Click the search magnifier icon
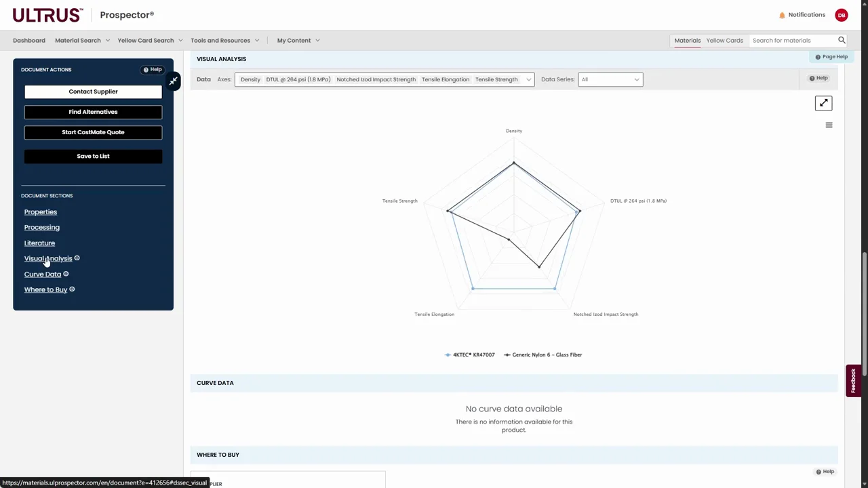868x488 pixels. pos(842,40)
